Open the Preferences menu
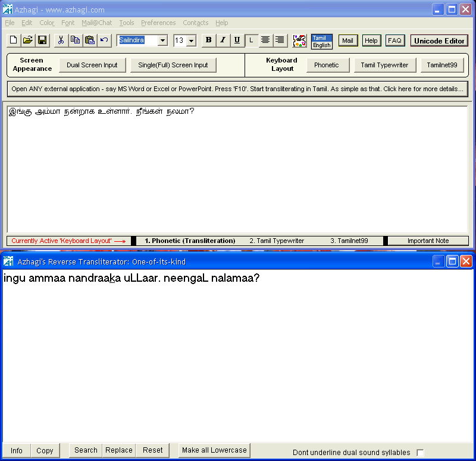Image resolution: width=476 pixels, height=461 pixels. (158, 23)
